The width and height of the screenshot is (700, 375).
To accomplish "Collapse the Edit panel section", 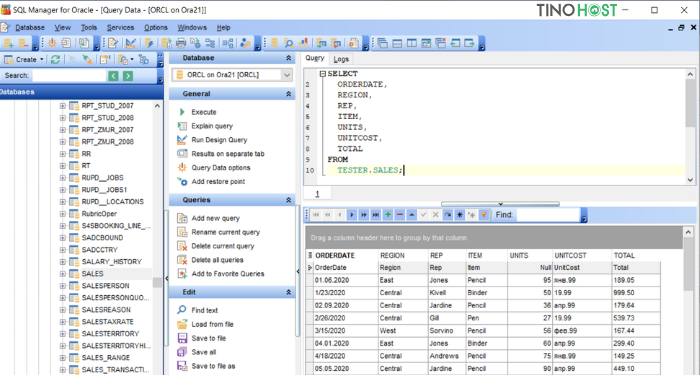I will pos(288,292).
